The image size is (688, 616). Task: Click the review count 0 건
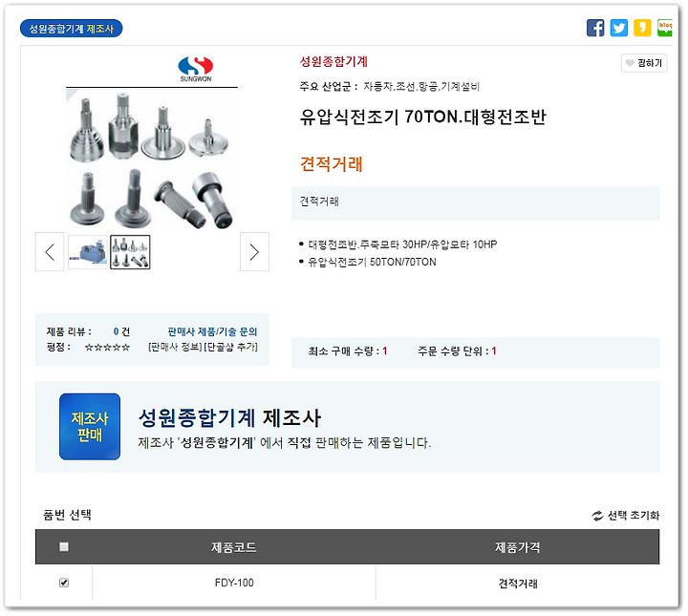tap(121, 331)
